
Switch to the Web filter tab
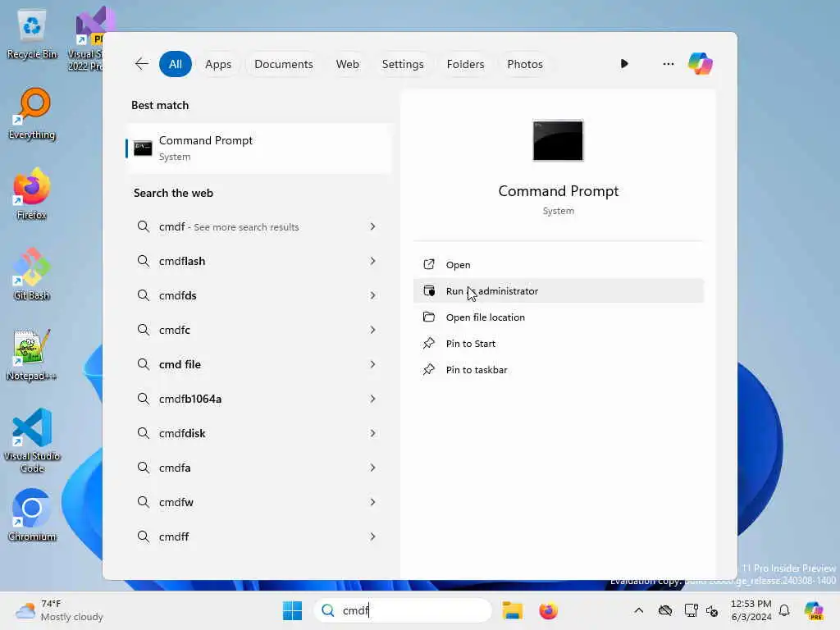[x=347, y=64]
